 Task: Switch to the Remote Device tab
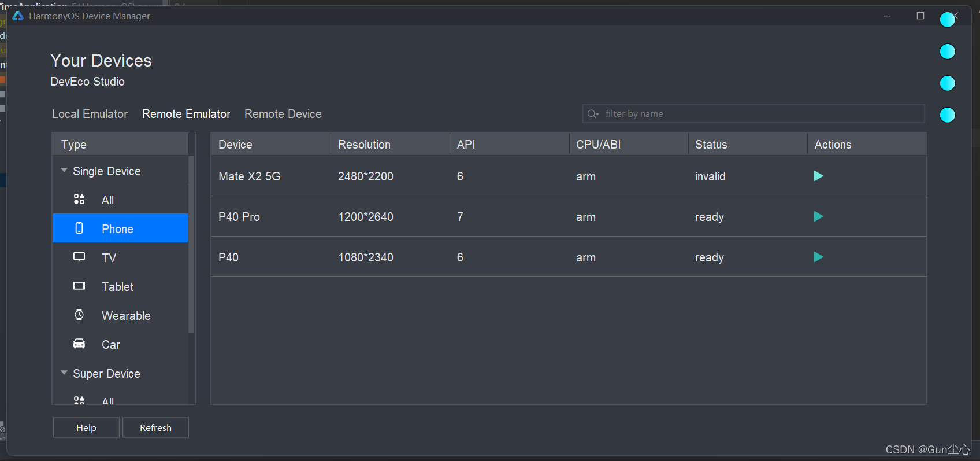(283, 114)
